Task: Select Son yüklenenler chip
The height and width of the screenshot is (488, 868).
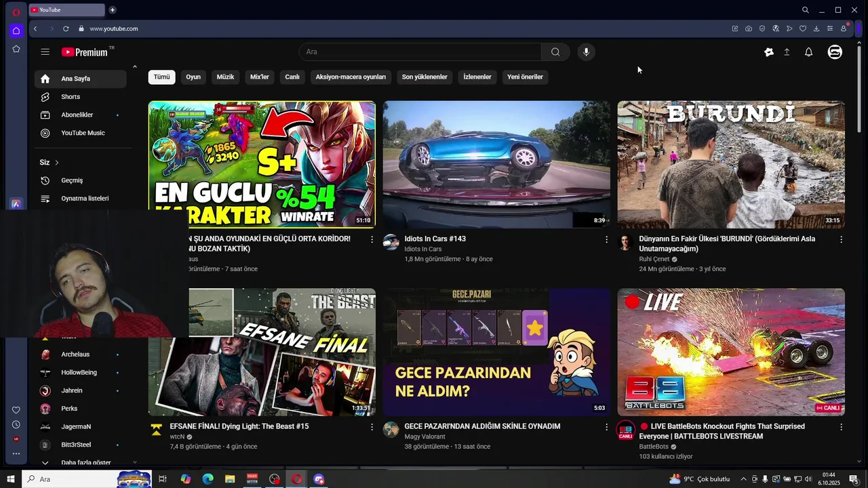Action: coord(425,77)
